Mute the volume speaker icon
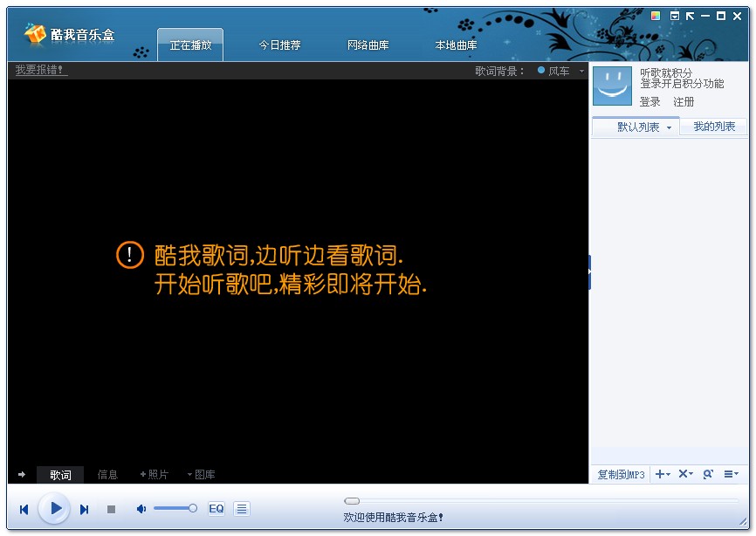Viewport: 756px width, 536px height. coord(141,509)
